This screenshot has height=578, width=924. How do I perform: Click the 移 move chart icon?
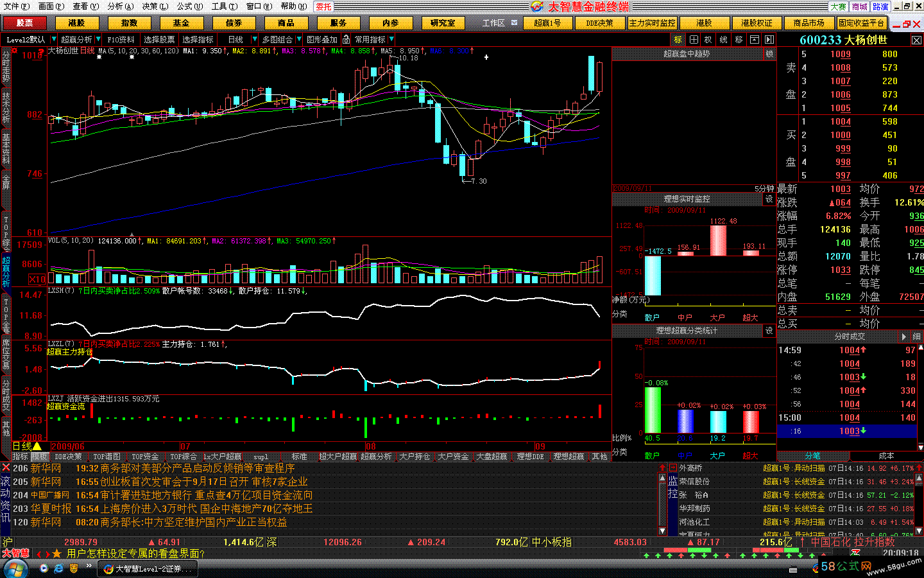pos(739,40)
